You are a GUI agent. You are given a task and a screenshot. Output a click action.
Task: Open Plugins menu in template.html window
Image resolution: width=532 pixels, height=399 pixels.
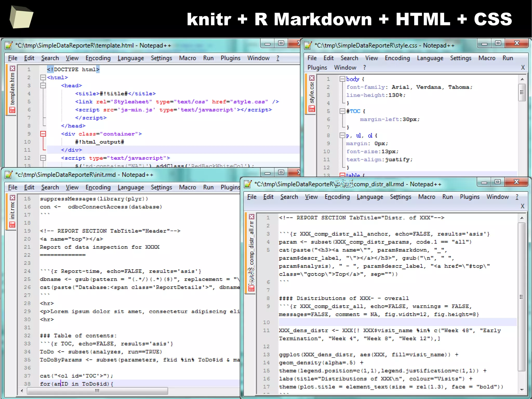230,58
